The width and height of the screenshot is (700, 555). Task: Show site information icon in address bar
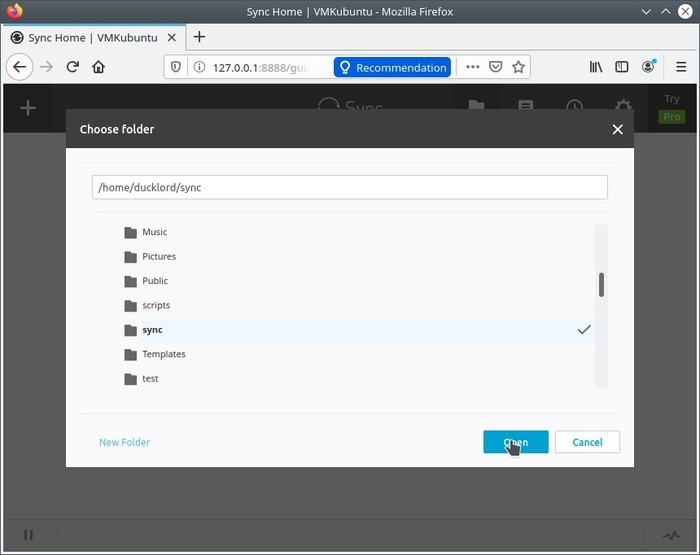point(199,67)
